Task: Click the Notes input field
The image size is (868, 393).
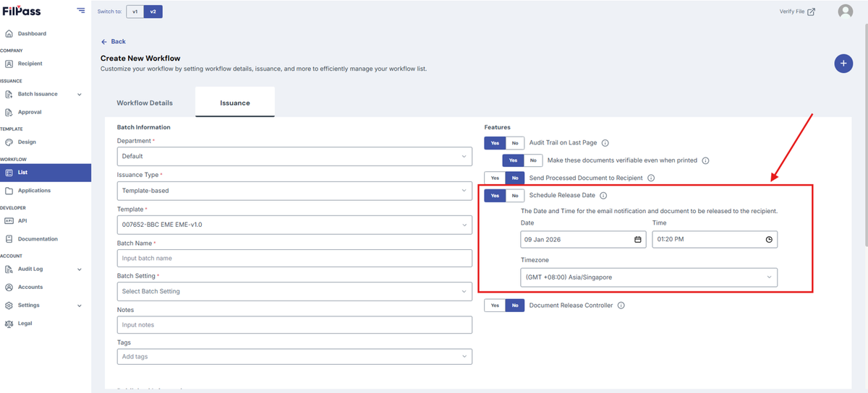Action: pos(294,324)
